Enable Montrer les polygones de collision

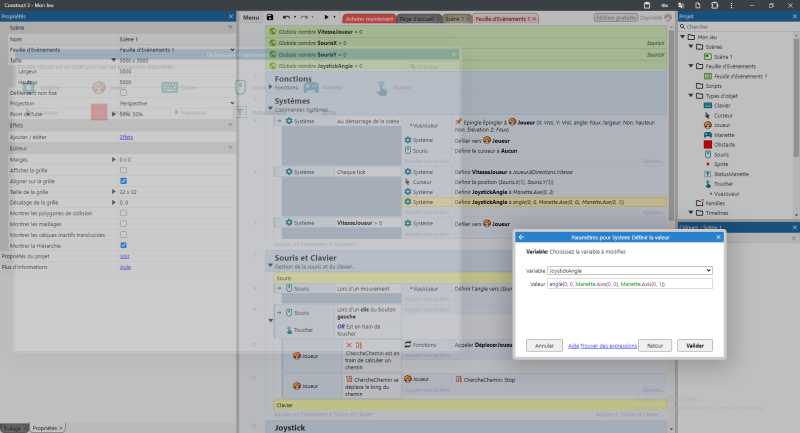click(123, 213)
